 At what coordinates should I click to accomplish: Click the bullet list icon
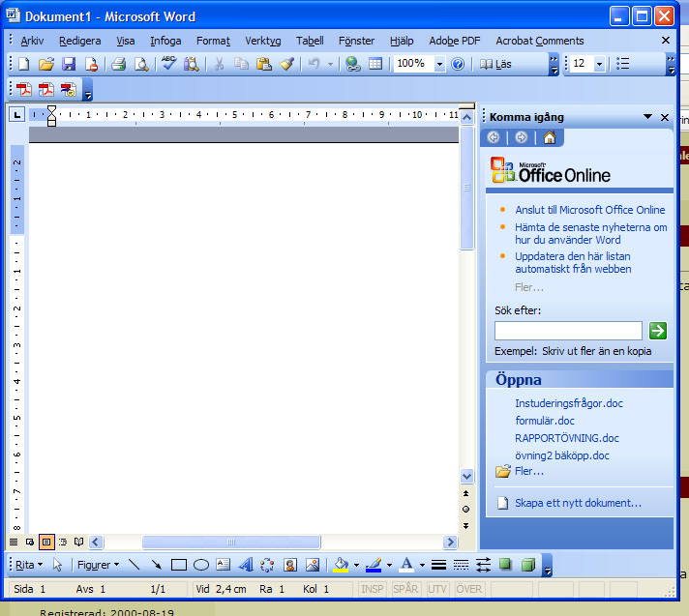click(622, 64)
